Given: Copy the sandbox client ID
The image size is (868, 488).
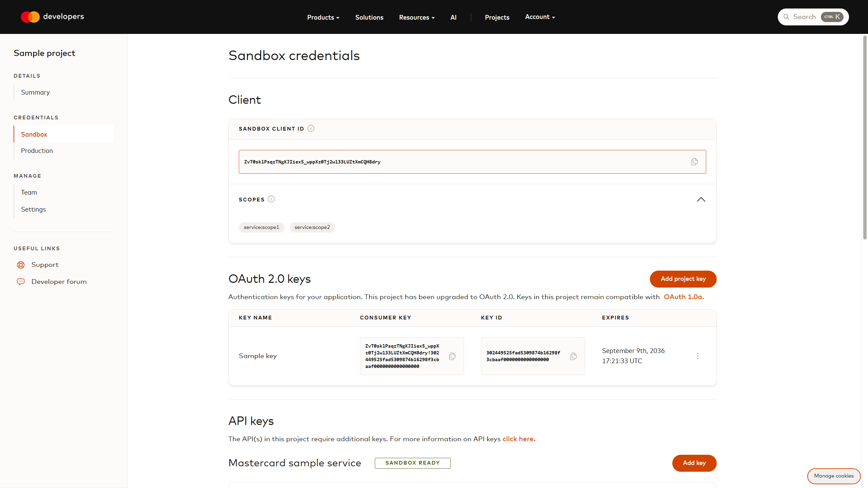Looking at the screenshot, I should 694,162.
